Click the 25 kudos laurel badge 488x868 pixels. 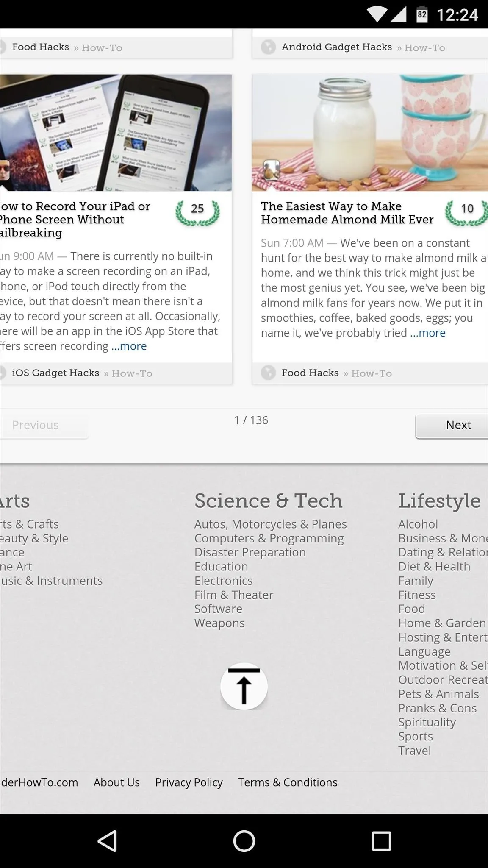tap(198, 213)
